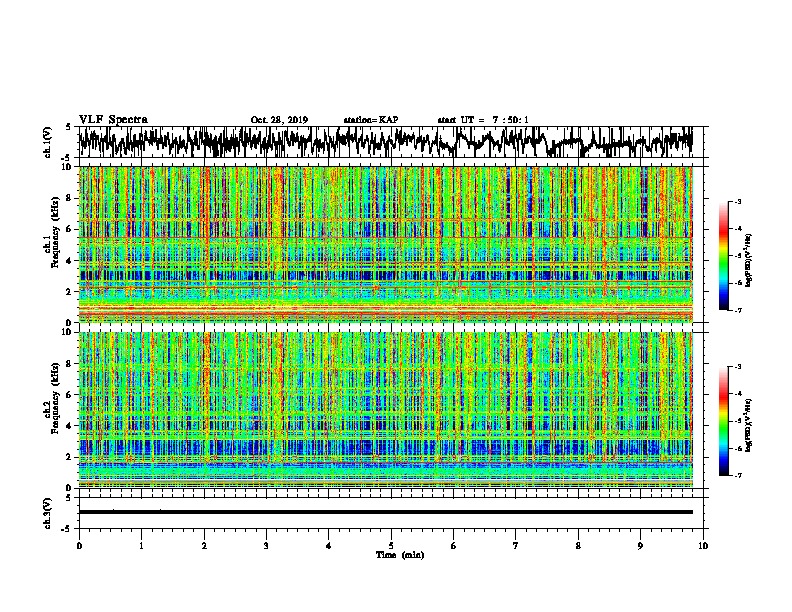The image size is (792, 612).
Task: Click the ch.2 spectrogram color scale bar
Action: click(723, 421)
